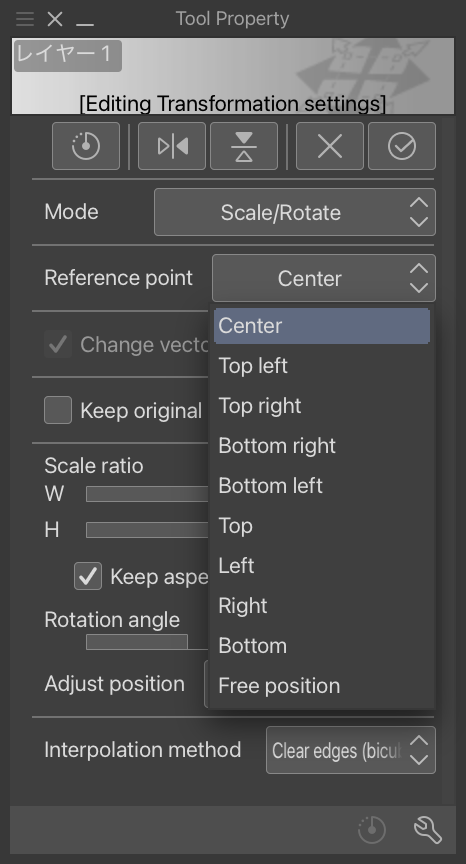The width and height of the screenshot is (466, 864).
Task: Select Left from reference point list
Action: 322,565
